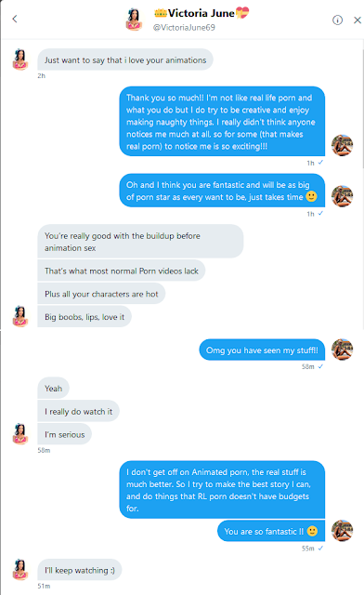The height and width of the screenshot is (595, 364).
Task: Select the 'That's what most normal Porn videos lack' bubble
Action: tap(122, 271)
